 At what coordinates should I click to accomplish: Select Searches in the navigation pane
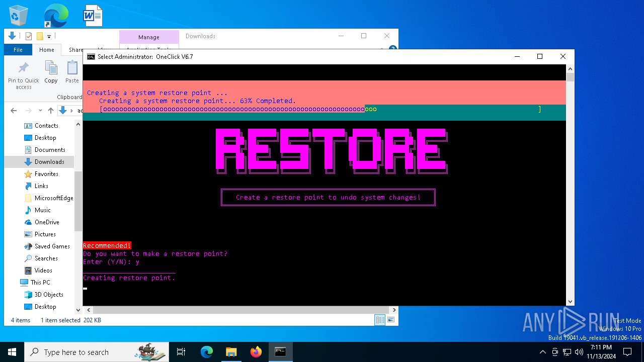pos(46,258)
